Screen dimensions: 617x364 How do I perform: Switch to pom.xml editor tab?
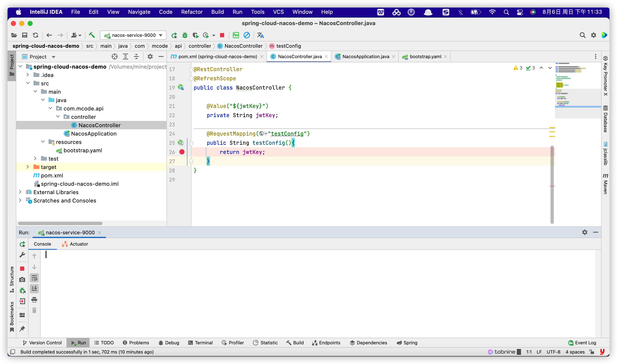tap(217, 57)
